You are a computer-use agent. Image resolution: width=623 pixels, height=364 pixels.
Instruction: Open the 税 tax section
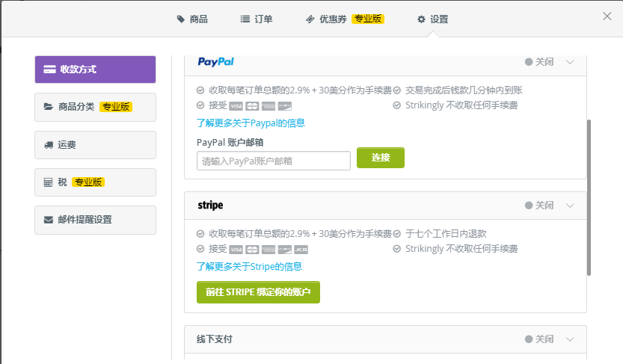[x=96, y=182]
